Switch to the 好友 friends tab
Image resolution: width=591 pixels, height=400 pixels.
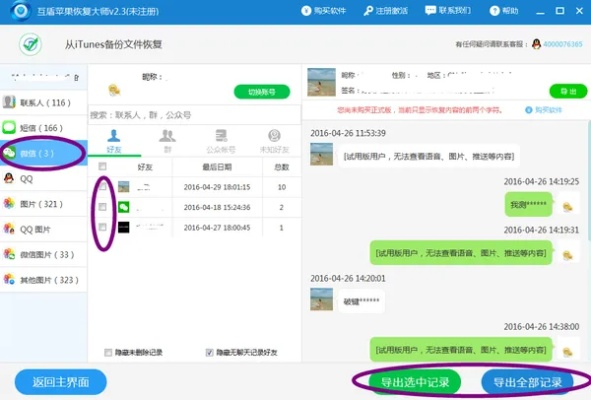coord(114,141)
